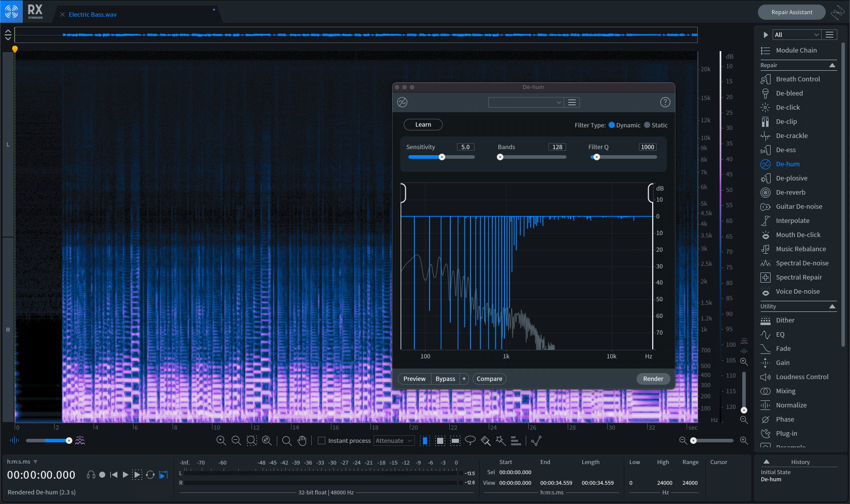Choose the Dynamic filter type

pyautogui.click(x=612, y=125)
